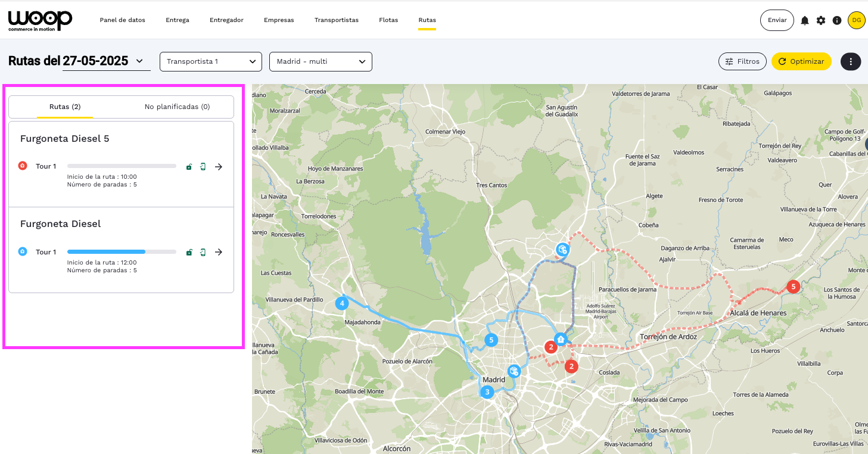Click the Enviar button
This screenshot has height=454, width=868.
(777, 20)
